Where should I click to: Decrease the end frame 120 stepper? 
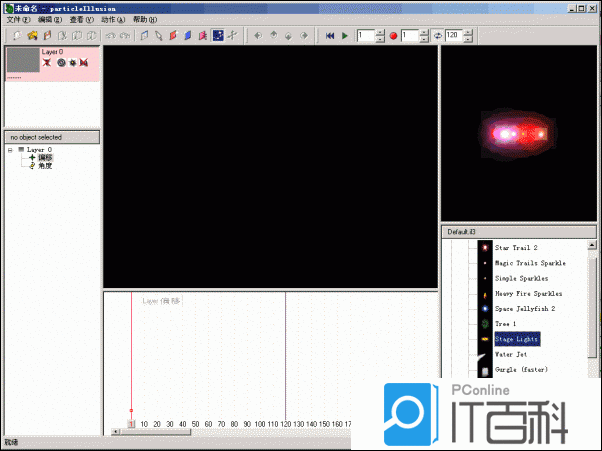coord(468,40)
